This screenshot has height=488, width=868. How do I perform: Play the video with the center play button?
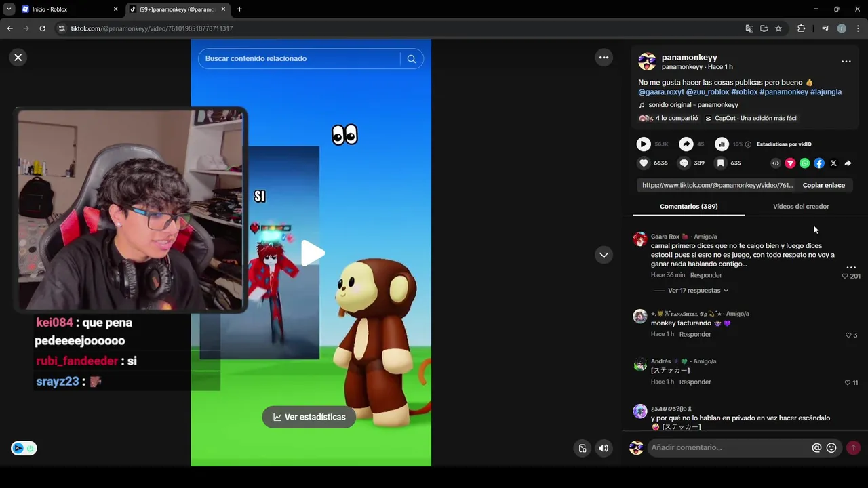pos(312,253)
